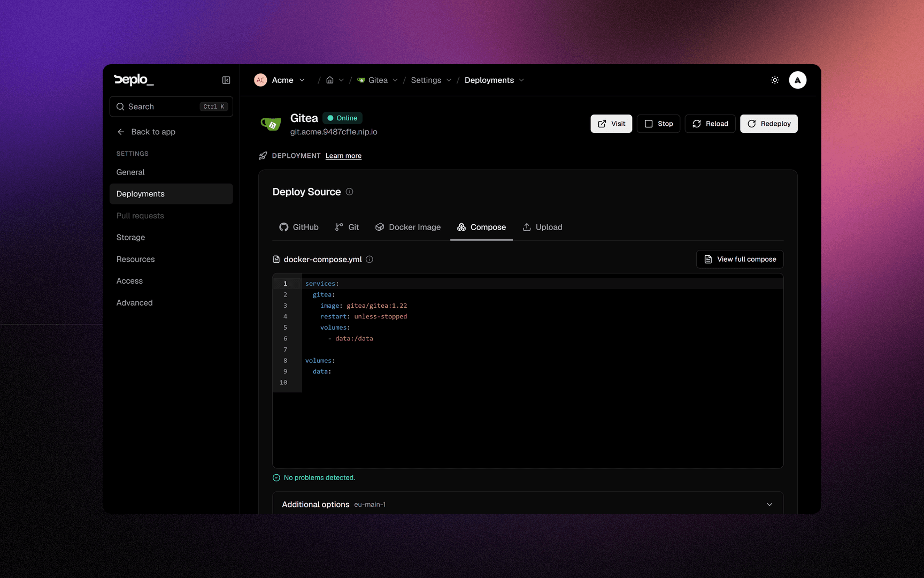Expand the home breadcrumb chevron

click(x=341, y=80)
